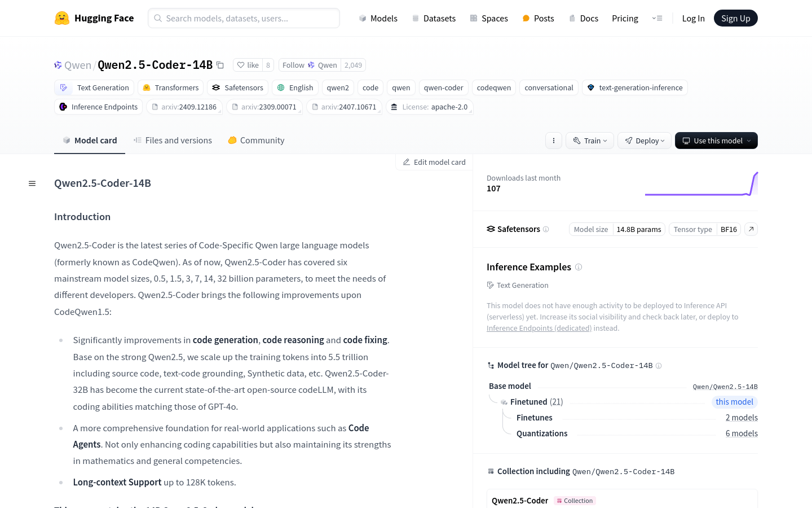Image resolution: width=812 pixels, height=508 pixels.
Task: Open the Inference Endpoints (dedicated) link
Action: [x=539, y=328]
